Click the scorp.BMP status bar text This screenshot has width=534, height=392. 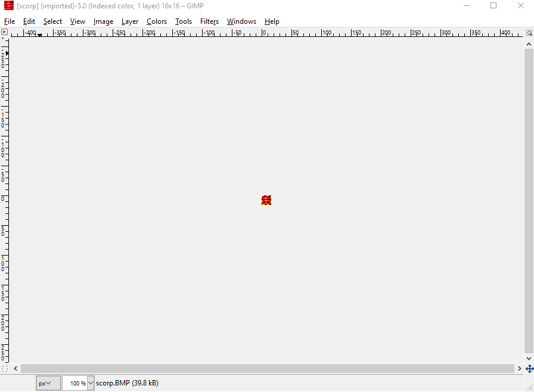[127, 383]
